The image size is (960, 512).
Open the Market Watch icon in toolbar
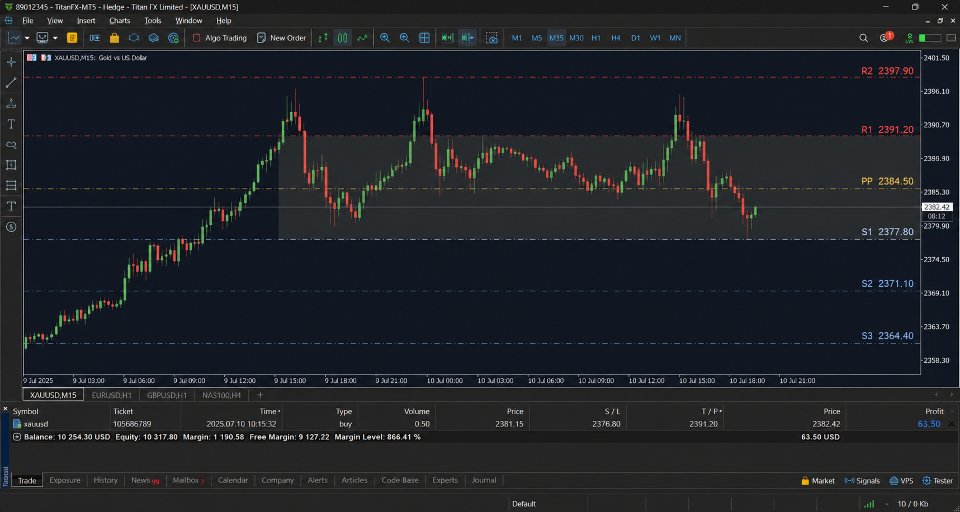95,38
